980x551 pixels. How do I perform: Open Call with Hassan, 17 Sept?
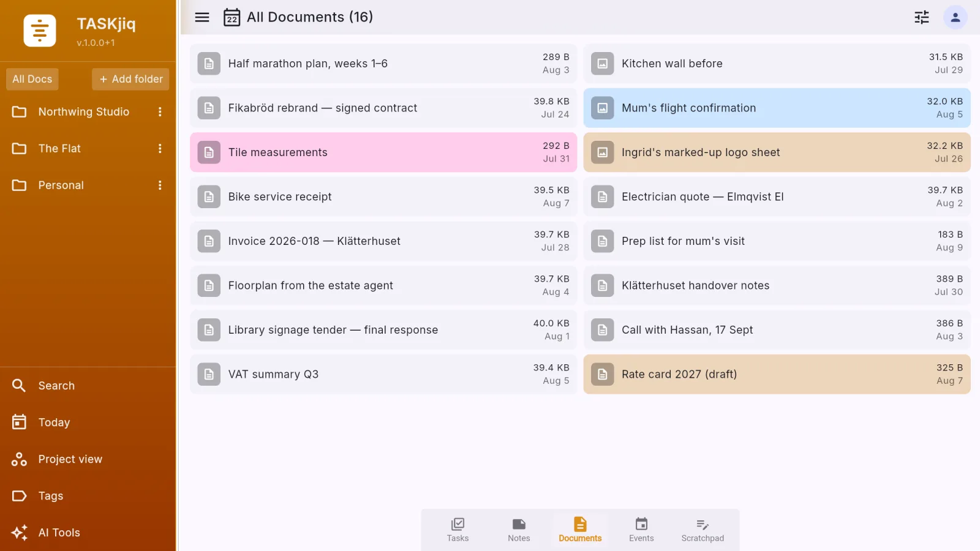point(777,330)
